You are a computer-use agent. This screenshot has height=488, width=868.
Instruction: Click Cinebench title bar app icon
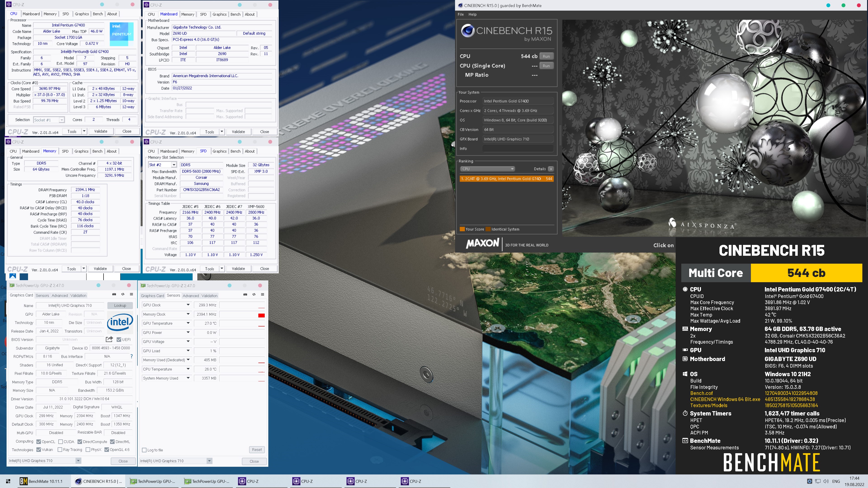(x=460, y=5)
